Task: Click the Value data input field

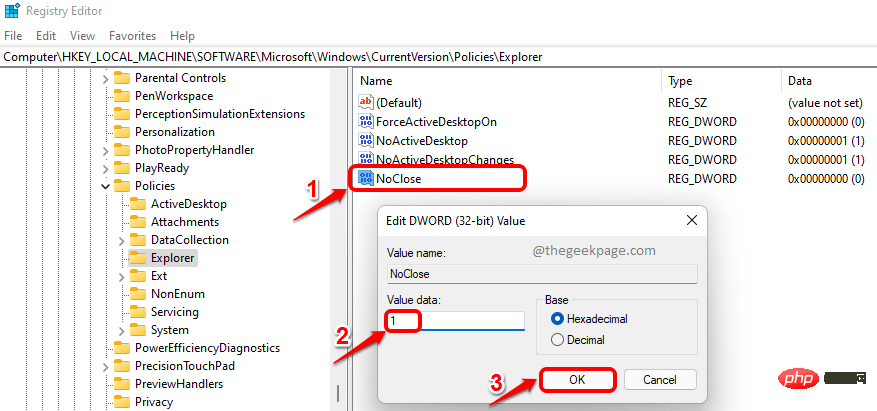Action: [x=456, y=321]
